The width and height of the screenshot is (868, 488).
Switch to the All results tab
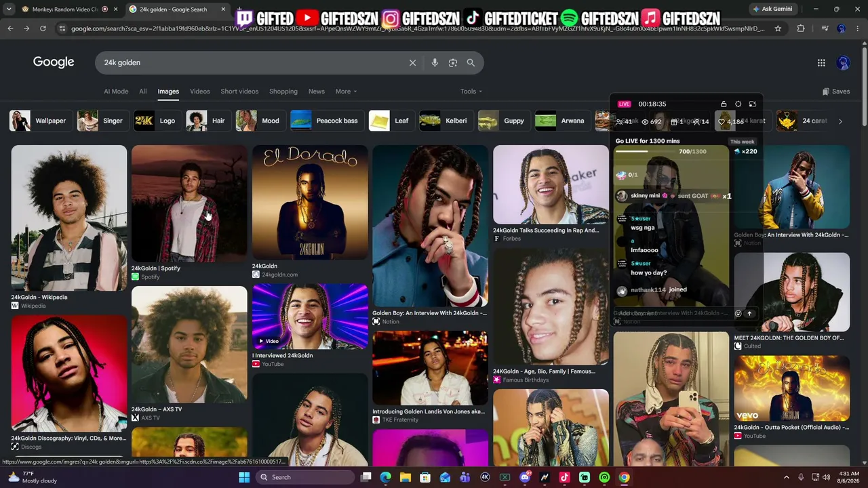[142, 91]
